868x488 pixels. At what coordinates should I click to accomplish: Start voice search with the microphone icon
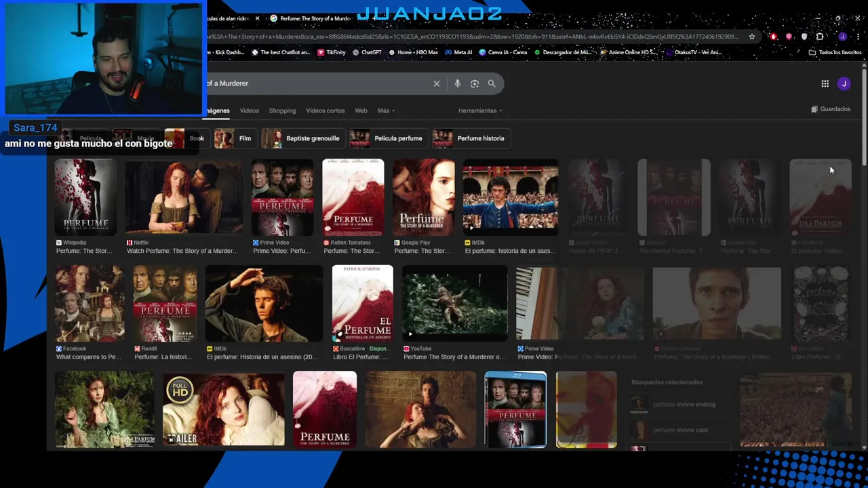(457, 83)
